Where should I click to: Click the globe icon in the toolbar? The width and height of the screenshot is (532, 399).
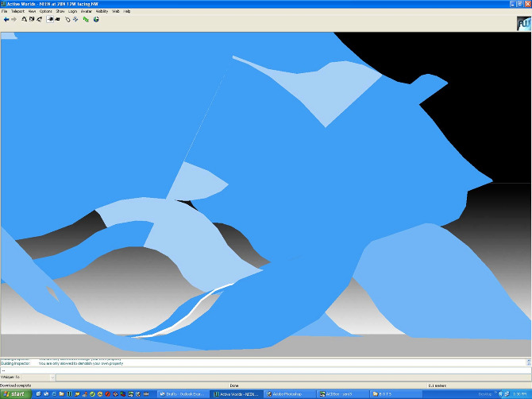click(x=96, y=19)
